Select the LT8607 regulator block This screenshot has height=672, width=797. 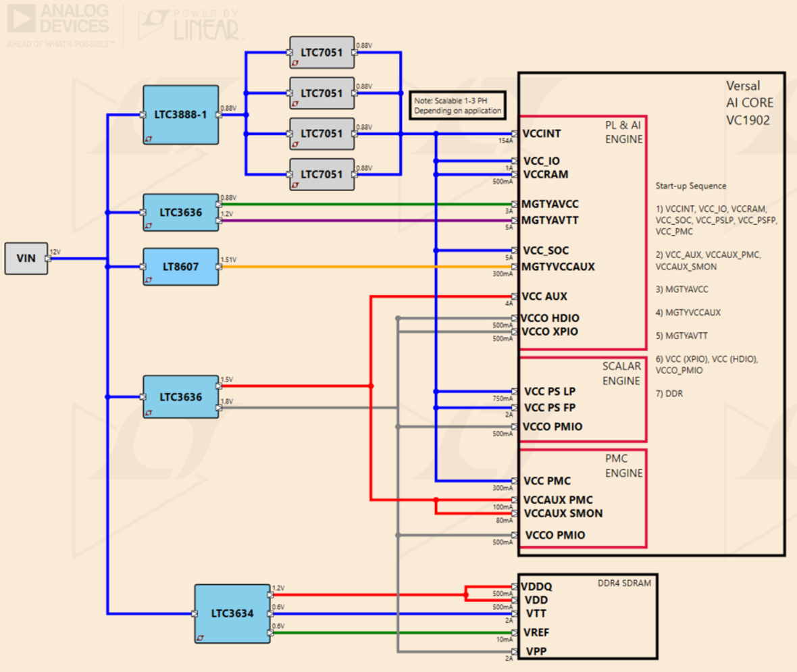[x=181, y=266]
